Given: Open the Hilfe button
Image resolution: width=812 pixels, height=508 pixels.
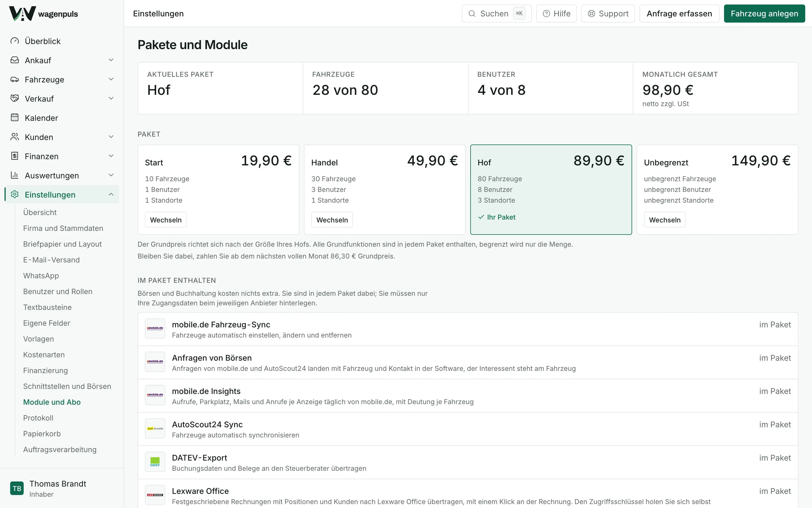Looking at the screenshot, I should [x=556, y=14].
